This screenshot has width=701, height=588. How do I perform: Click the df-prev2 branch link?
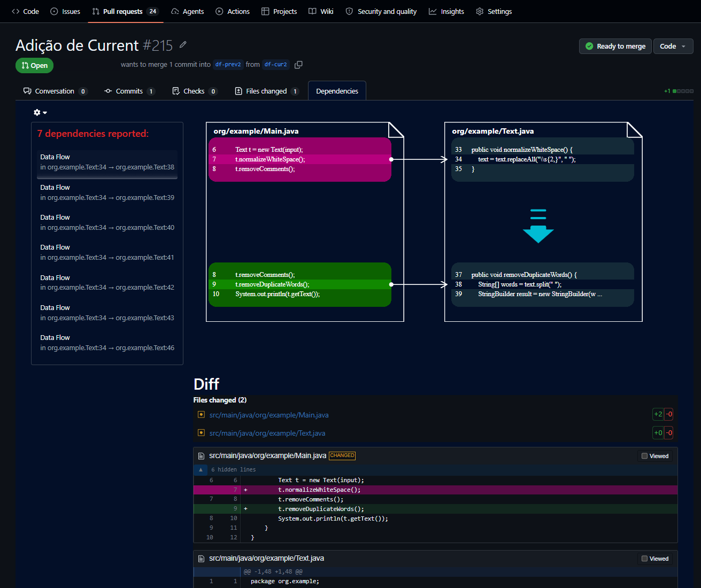click(228, 65)
